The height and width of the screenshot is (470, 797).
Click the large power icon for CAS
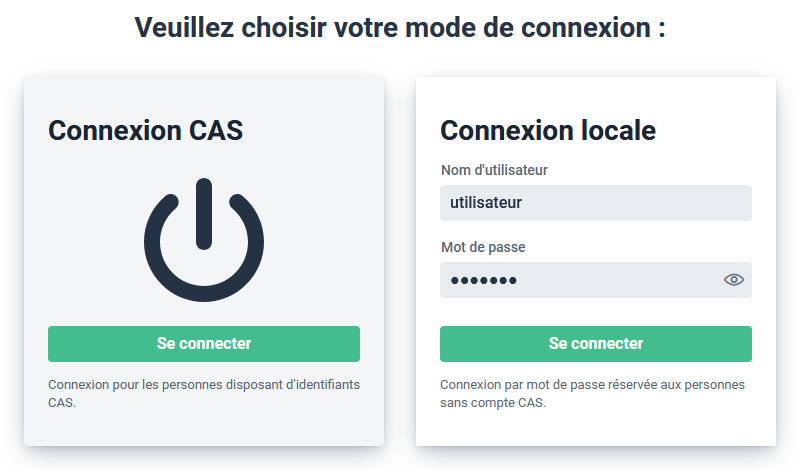point(204,241)
